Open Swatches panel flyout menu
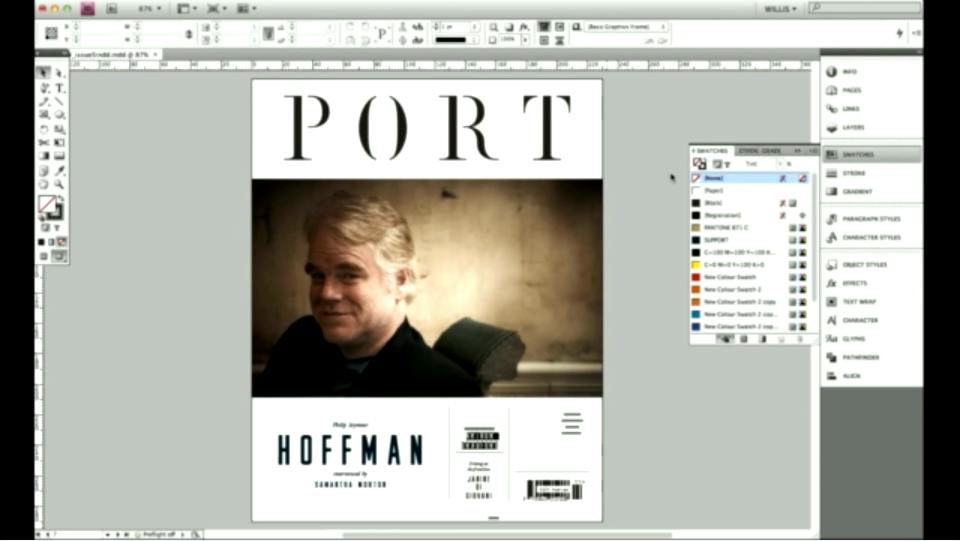Viewport: 960px width, 541px height. pyautogui.click(x=811, y=151)
